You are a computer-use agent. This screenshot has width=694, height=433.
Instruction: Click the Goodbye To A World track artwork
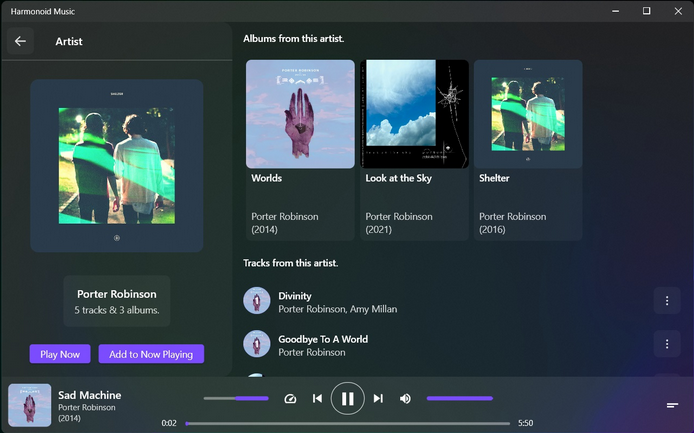pyautogui.click(x=257, y=344)
